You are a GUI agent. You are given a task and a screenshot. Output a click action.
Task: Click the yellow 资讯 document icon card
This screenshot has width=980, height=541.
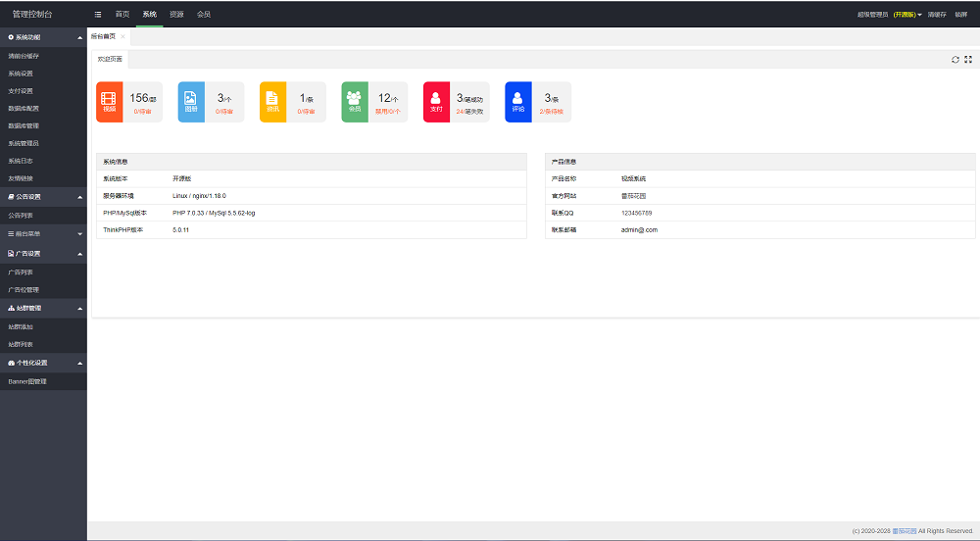coord(273,102)
